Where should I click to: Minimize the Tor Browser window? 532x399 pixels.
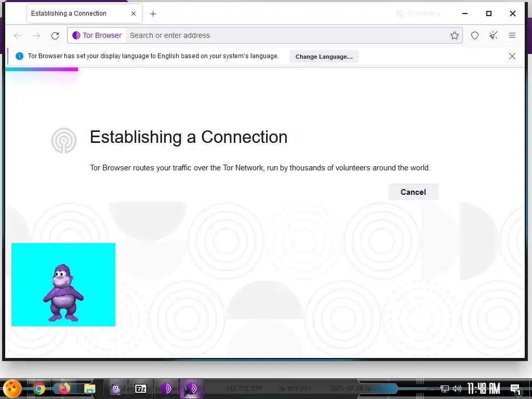(465, 14)
